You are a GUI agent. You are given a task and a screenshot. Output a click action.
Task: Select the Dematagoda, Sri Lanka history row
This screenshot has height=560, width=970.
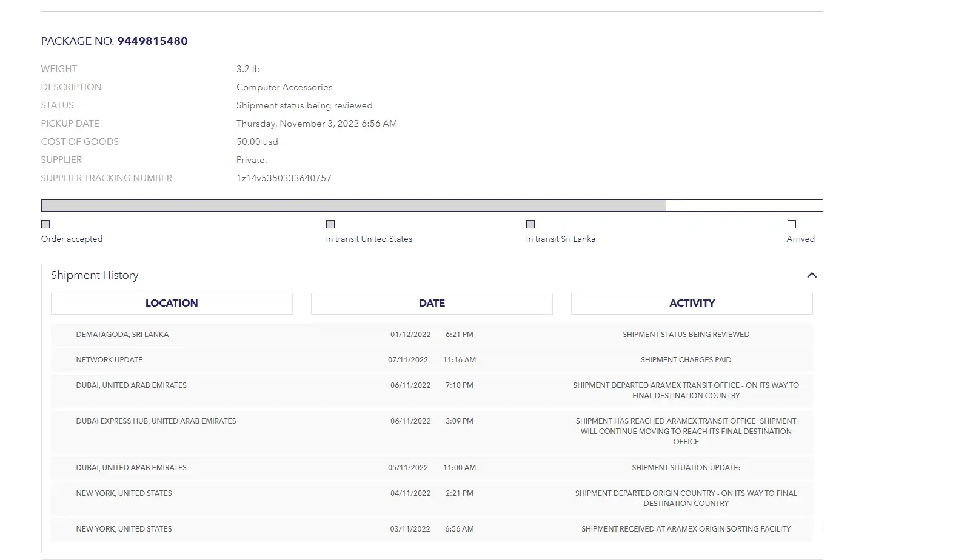click(x=122, y=335)
